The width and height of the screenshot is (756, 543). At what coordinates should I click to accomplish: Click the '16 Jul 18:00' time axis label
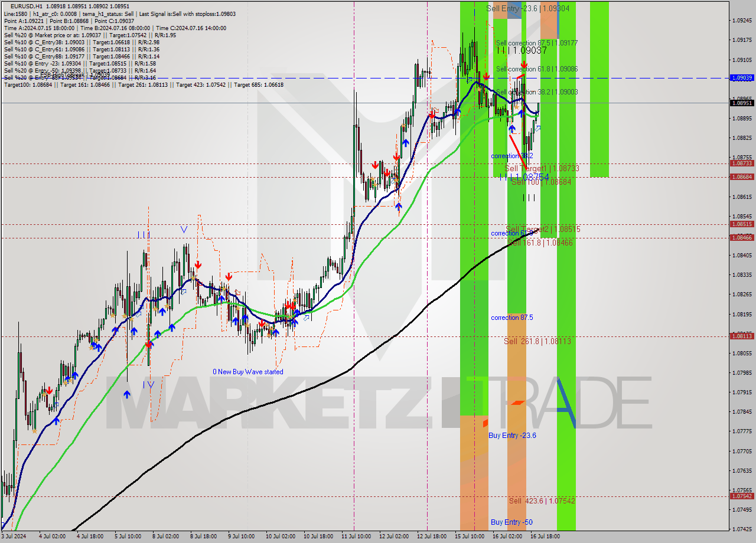coord(545,537)
